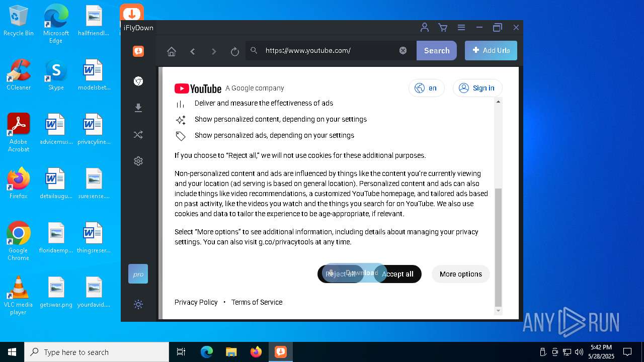Select the yourdavid image file
Image resolution: width=644 pixels, height=362 pixels.
[94, 292]
